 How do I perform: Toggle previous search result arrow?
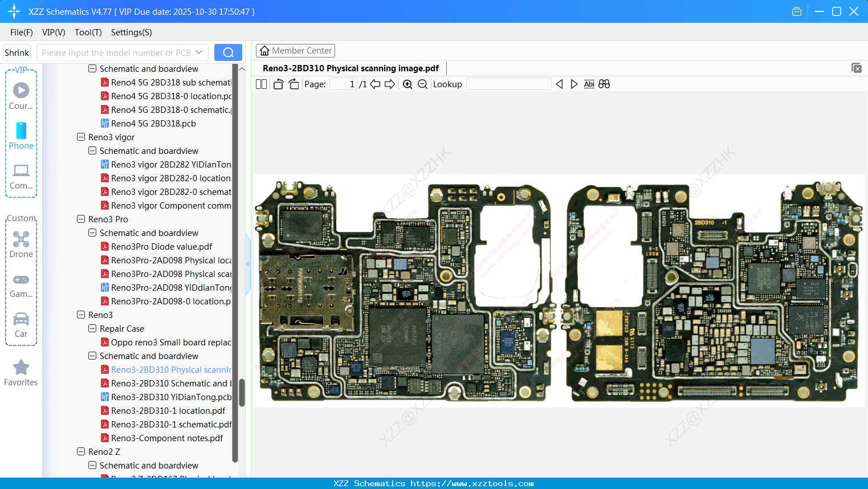(x=559, y=84)
